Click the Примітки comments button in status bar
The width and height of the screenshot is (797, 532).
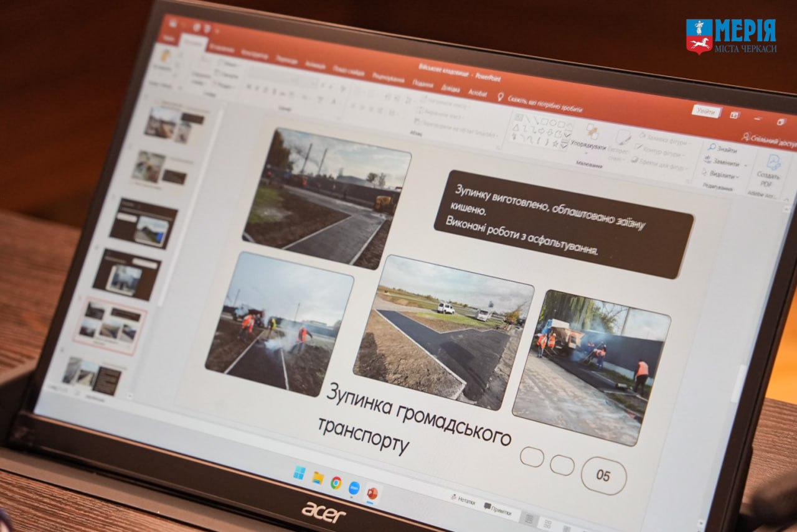click(498, 510)
